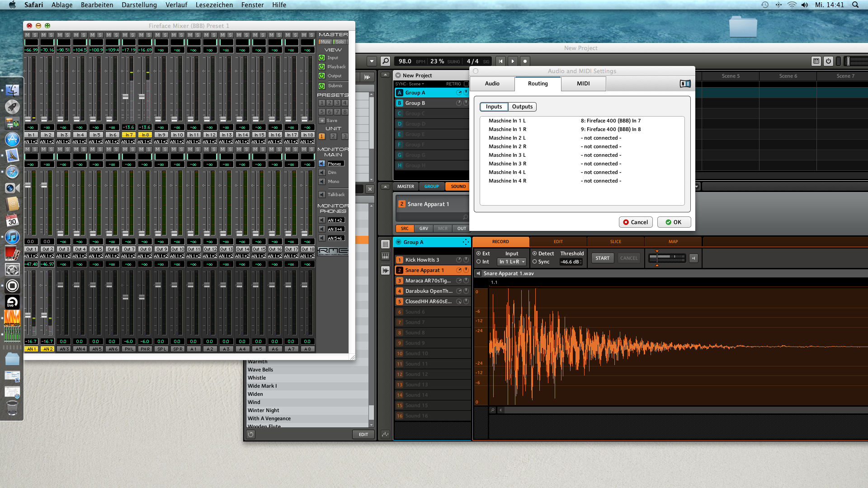This screenshot has width=868, height=488.
Task: Open the EDIT sampling tab
Action: [x=558, y=242]
